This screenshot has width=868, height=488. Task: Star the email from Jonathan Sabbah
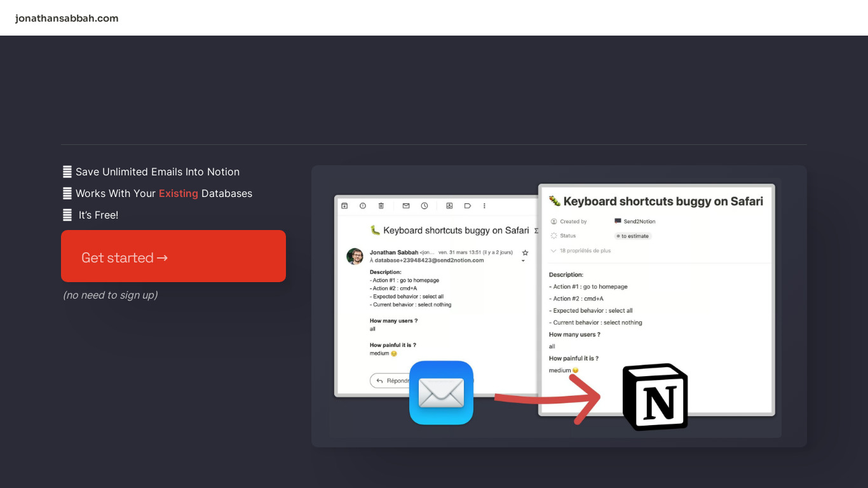coord(525,253)
